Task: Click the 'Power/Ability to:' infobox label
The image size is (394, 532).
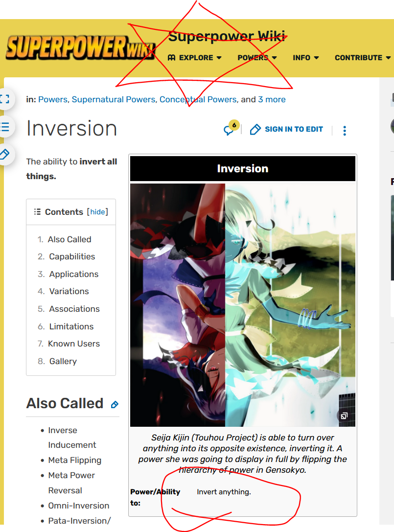Action: point(155,497)
